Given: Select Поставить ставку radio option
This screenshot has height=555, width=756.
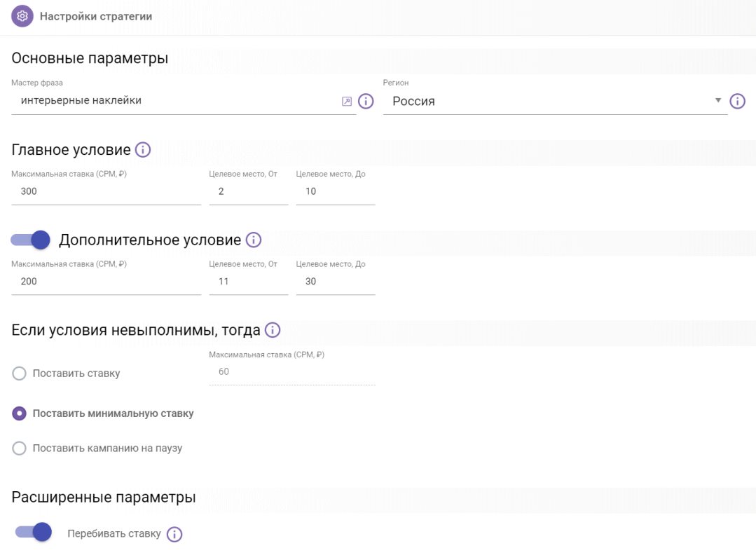Looking at the screenshot, I should 20,374.
